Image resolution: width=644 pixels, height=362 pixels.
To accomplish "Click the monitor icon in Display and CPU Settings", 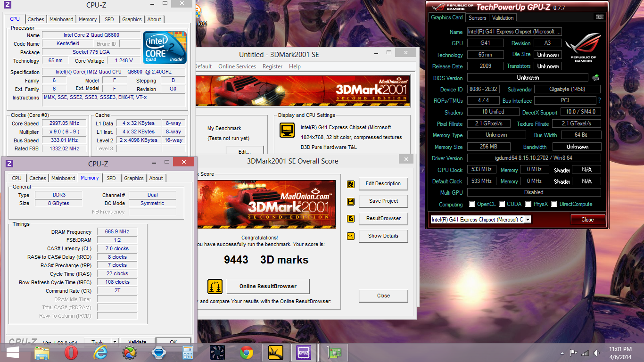I will pos(287,130).
